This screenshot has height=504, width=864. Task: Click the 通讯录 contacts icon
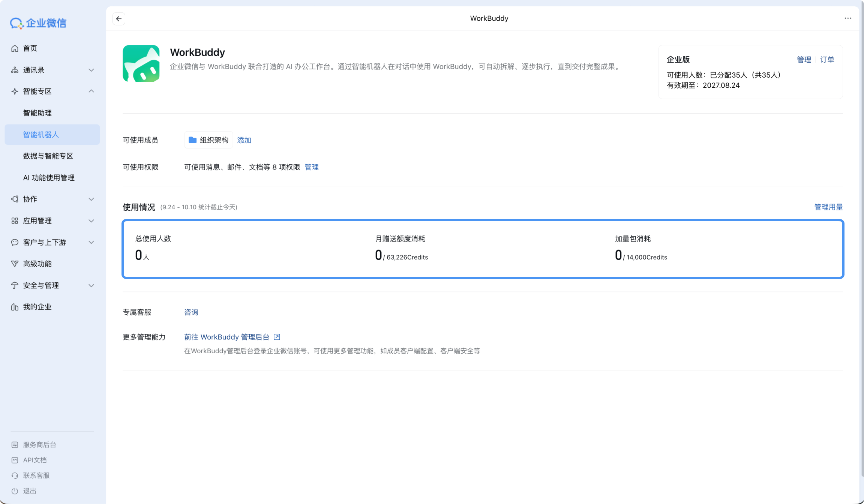(x=15, y=70)
